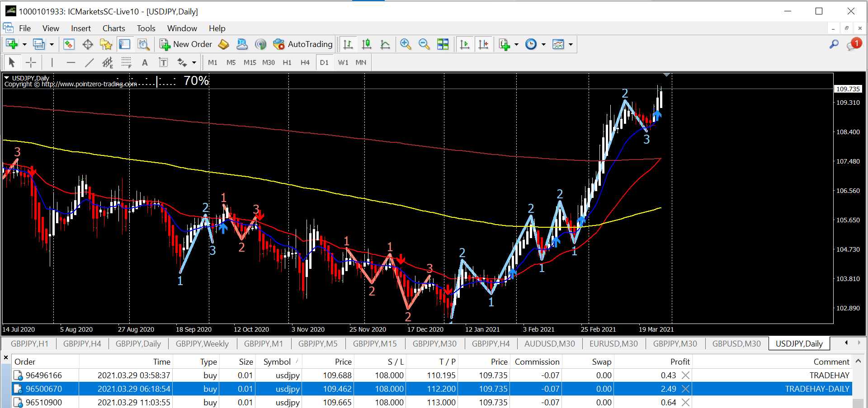Image resolution: width=868 pixels, height=408 pixels.
Task: Open the Tools menu
Action: pyautogui.click(x=146, y=28)
